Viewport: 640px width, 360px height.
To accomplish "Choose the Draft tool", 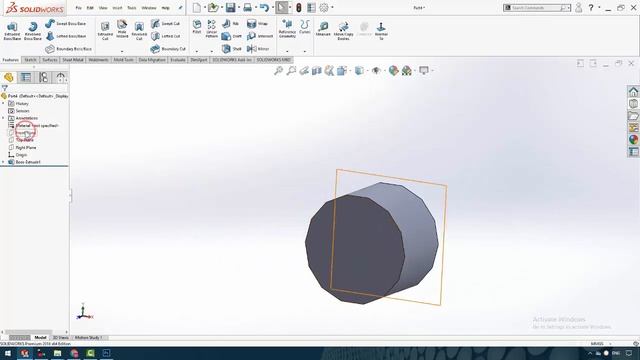I will pyautogui.click(x=231, y=36).
